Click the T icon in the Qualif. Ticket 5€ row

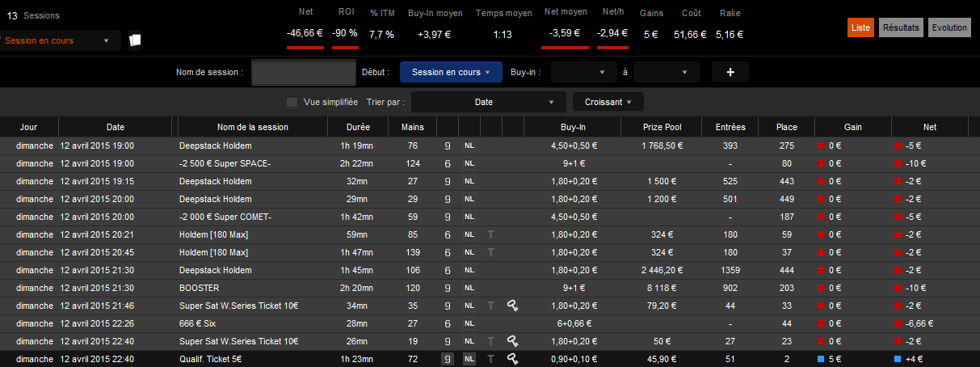(490, 359)
